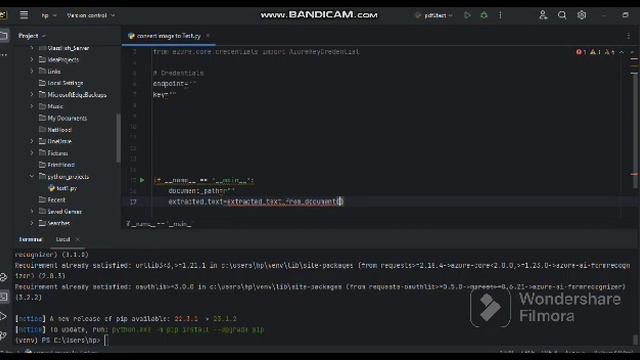Click the azure.core.credentials import line
This screenshot has height=360, width=640.
[x=256, y=52]
